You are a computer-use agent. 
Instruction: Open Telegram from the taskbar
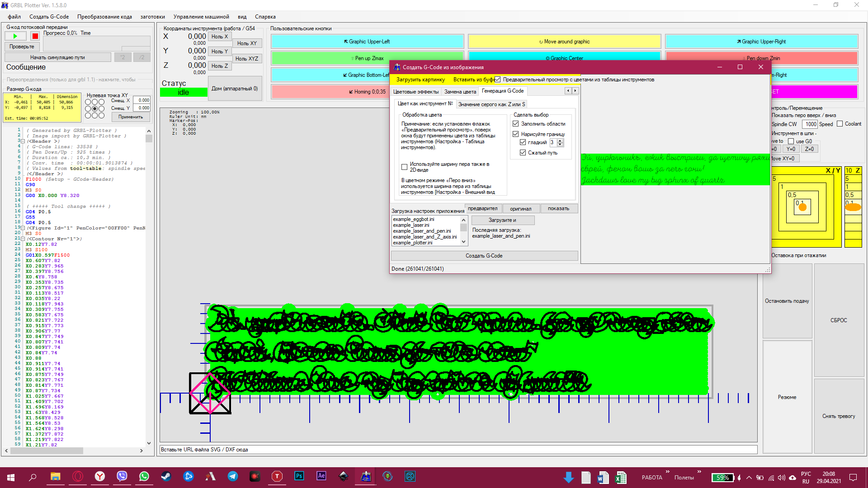tap(232, 476)
